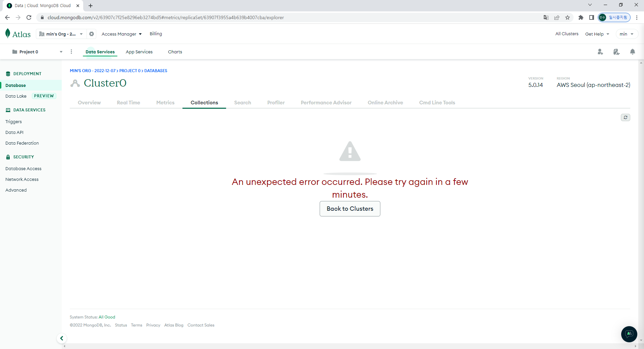
Task: Open the alerts bell icon
Action: coord(632,52)
